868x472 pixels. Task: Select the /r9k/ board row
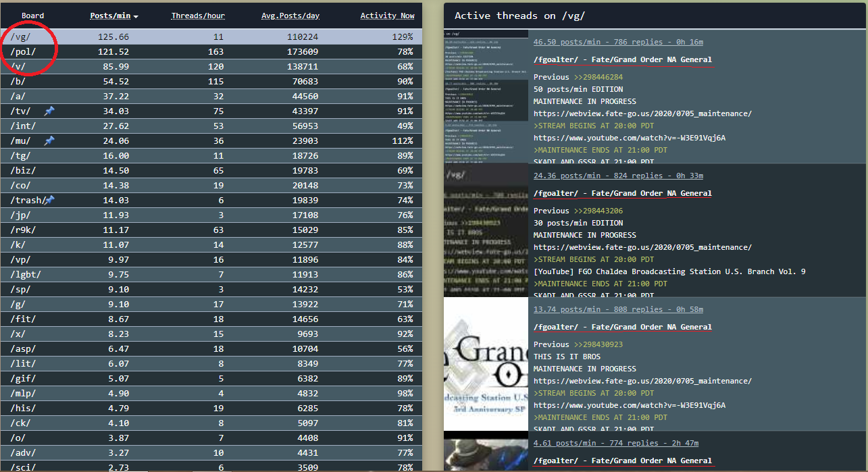click(x=212, y=230)
